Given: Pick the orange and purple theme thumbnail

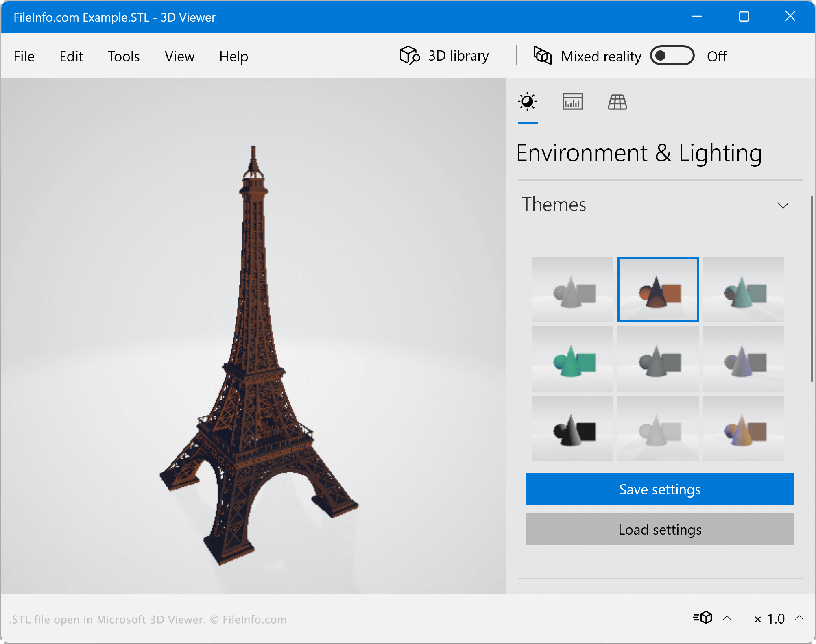Looking at the screenshot, I should click(743, 428).
